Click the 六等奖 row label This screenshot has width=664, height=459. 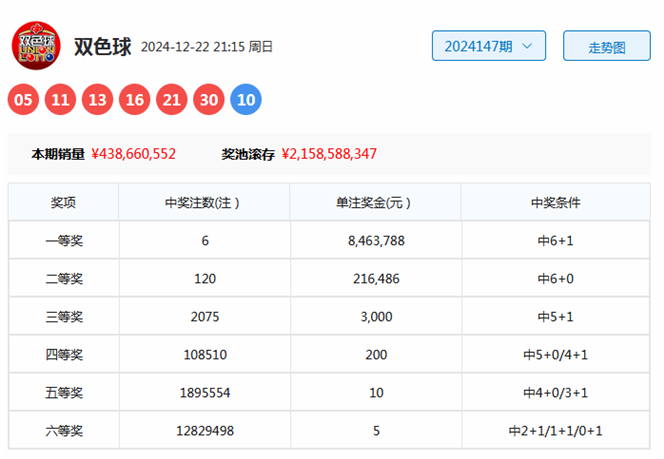[63, 431]
